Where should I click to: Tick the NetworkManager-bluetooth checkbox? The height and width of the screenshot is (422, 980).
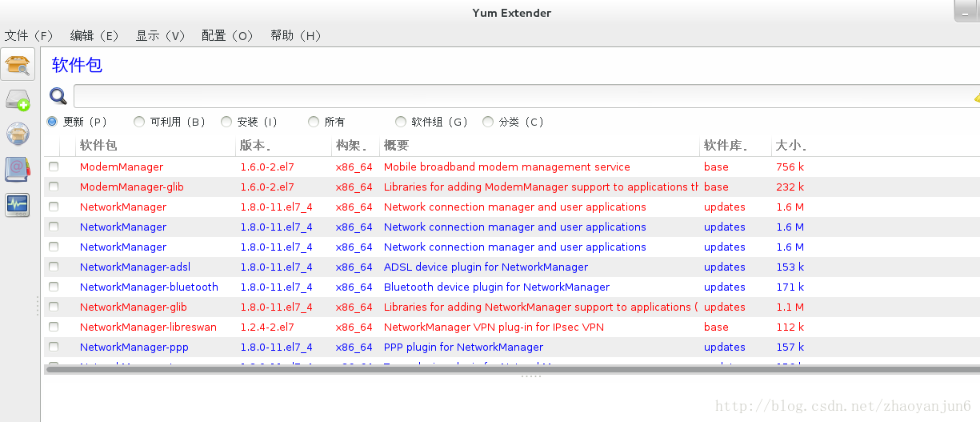[x=54, y=287]
